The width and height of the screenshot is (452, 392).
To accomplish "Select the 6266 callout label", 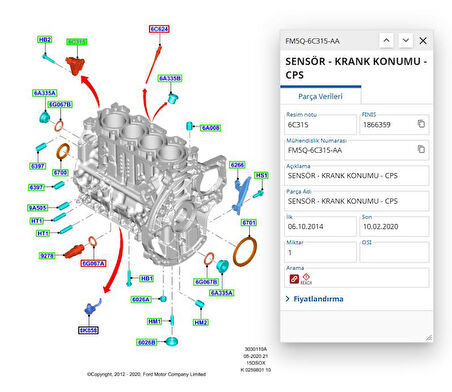I will (237, 165).
